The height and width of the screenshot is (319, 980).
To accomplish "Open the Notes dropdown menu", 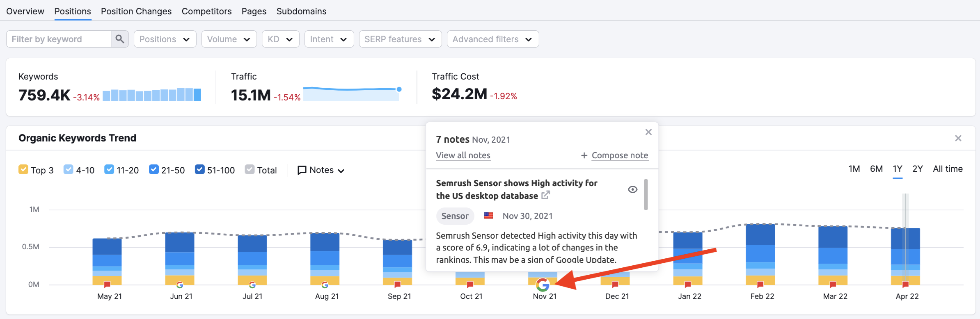I will [321, 170].
